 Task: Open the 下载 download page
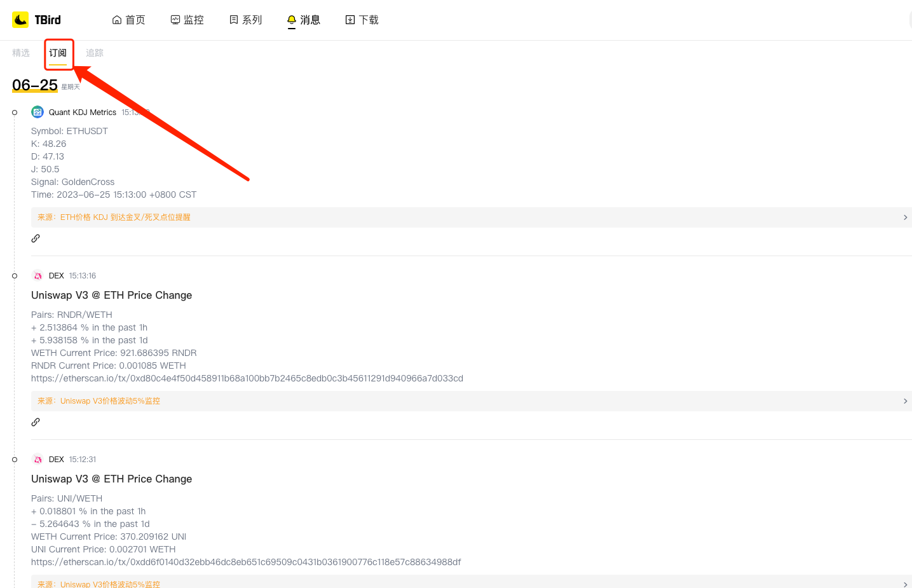click(362, 20)
